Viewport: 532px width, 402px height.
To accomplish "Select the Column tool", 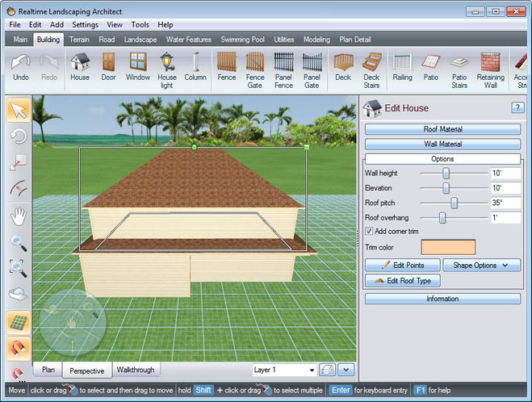I will 195,68.
